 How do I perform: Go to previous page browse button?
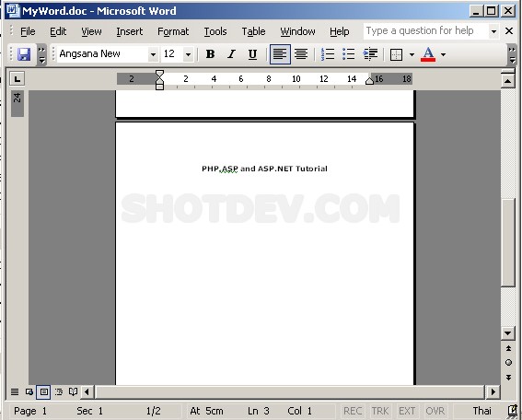coord(508,348)
